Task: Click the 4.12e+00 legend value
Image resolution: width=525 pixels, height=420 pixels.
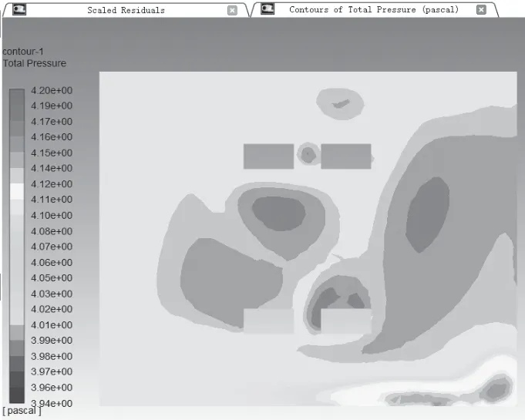Action: pos(52,184)
